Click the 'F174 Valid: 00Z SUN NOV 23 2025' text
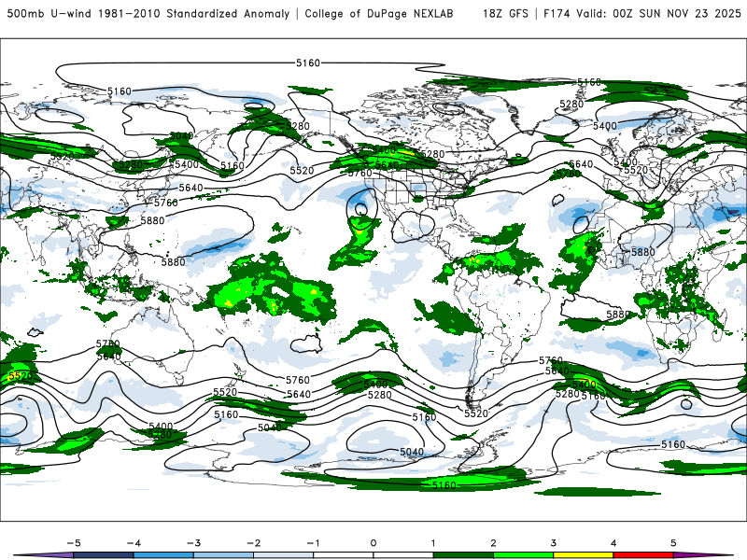The width and height of the screenshot is (747, 560). [642, 14]
